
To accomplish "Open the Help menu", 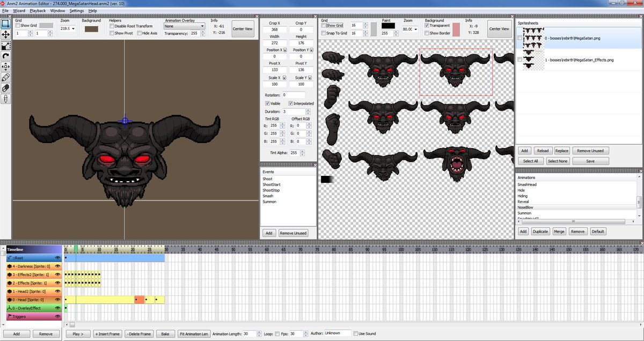I will (93, 10).
